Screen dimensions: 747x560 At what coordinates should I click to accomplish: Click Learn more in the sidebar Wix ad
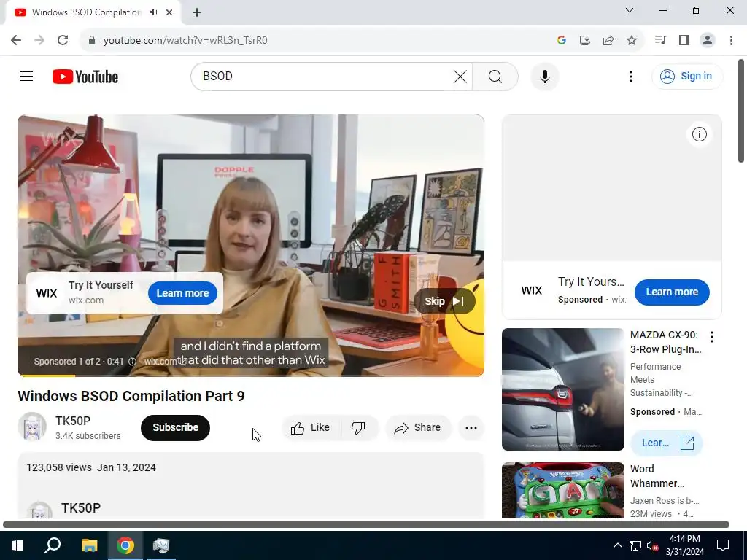(672, 292)
